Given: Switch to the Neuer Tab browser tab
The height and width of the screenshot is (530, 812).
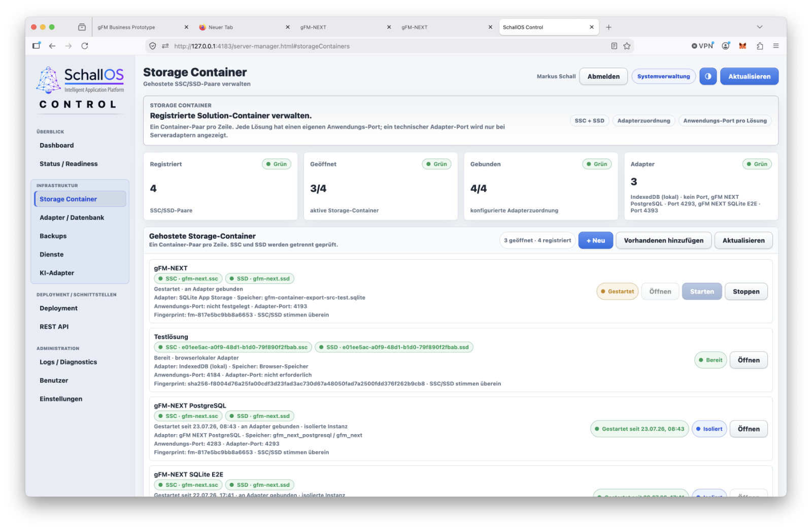Looking at the screenshot, I should tap(244, 27).
